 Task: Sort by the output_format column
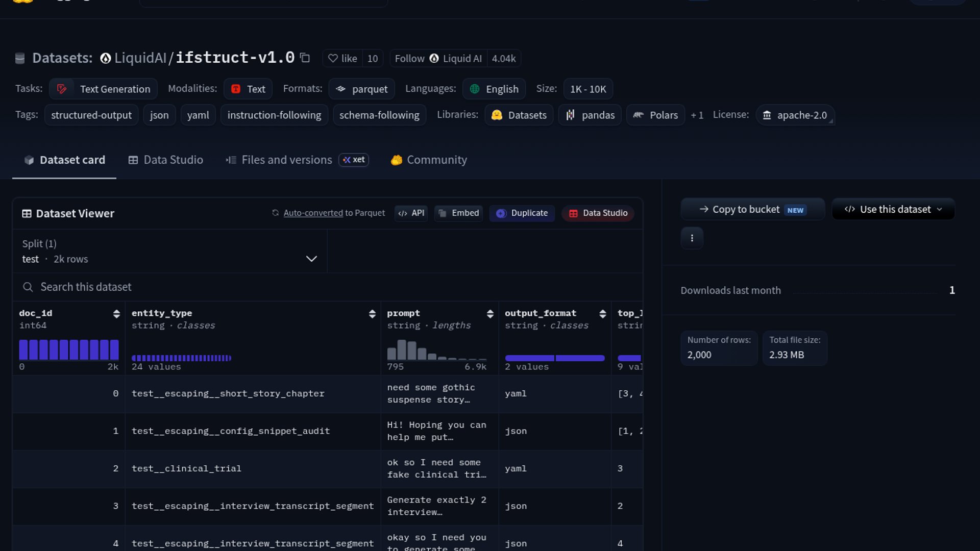point(603,314)
